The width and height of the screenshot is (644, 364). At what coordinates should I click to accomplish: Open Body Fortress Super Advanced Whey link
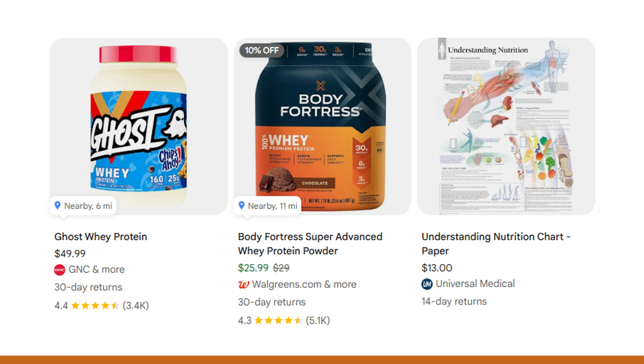pyautogui.click(x=310, y=244)
